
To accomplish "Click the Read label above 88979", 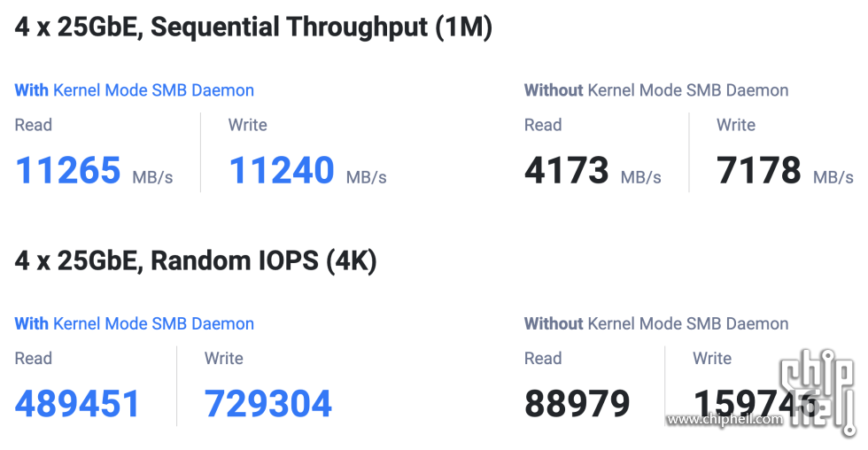I will [543, 359].
